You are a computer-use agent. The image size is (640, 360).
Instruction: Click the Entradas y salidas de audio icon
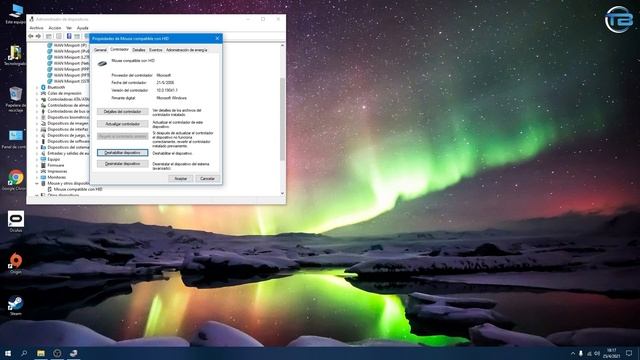(43, 153)
